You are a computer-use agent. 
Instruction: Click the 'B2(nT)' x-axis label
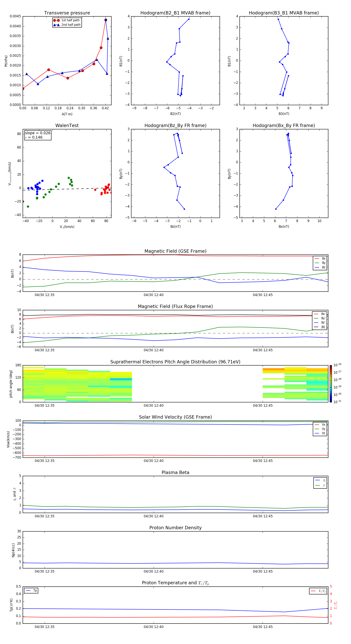(x=175, y=114)
